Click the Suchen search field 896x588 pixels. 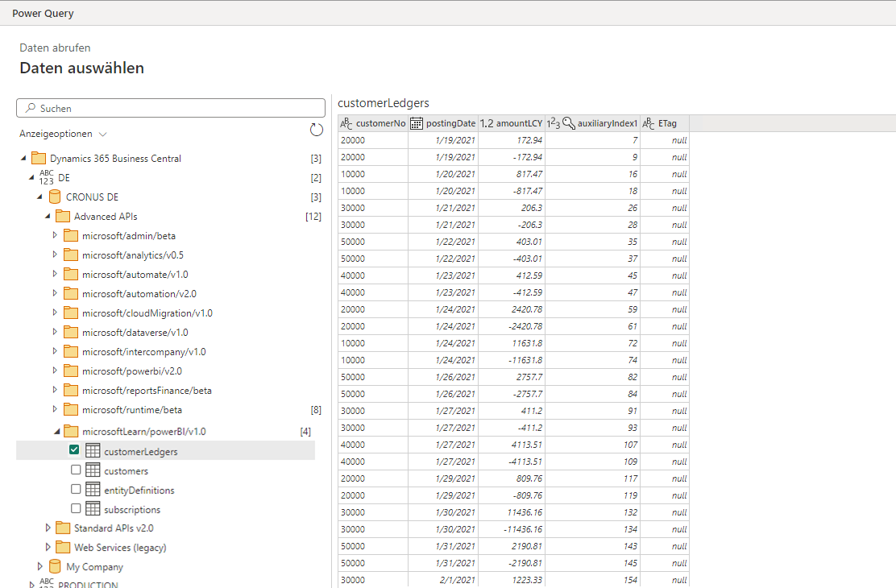coord(171,108)
